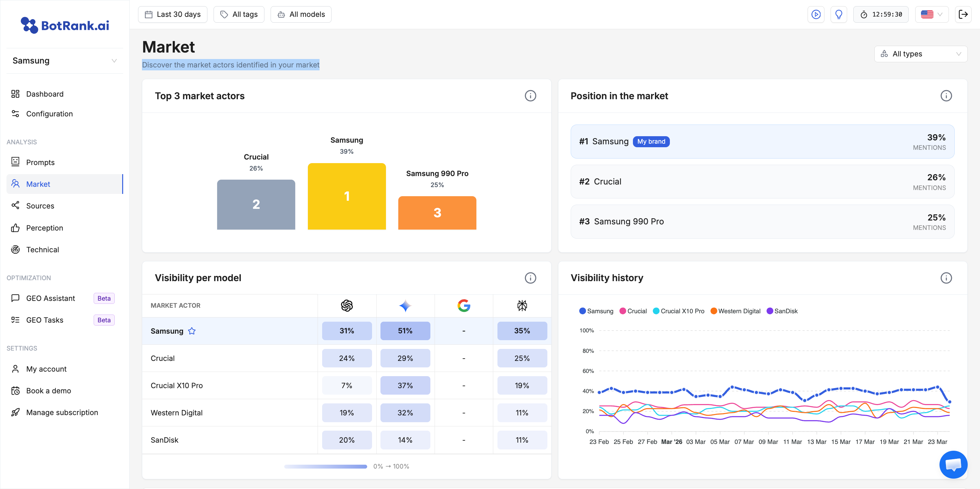Click the Gemini model column icon

[x=405, y=305]
